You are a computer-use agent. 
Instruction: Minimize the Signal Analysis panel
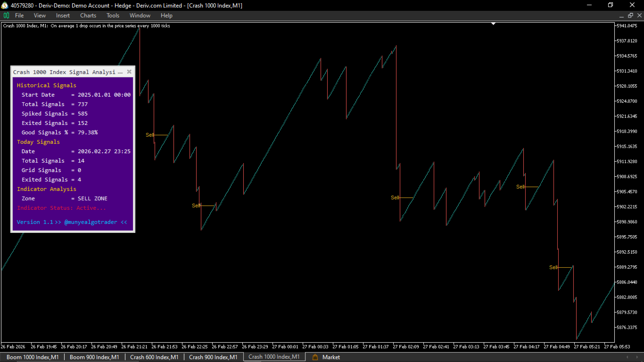120,72
